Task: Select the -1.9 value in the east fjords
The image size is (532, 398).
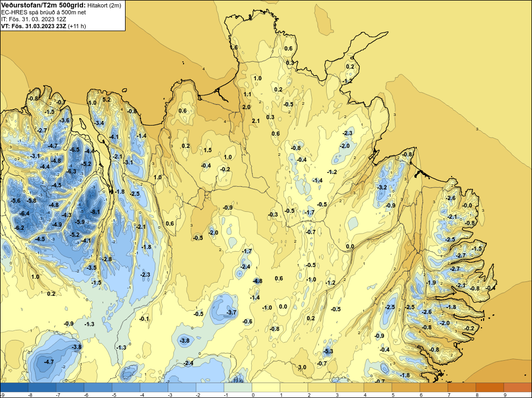Action: click(x=431, y=283)
